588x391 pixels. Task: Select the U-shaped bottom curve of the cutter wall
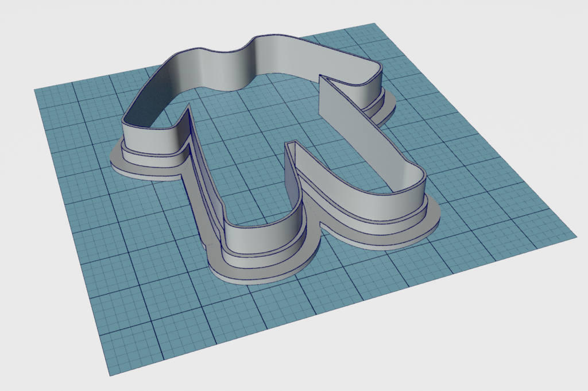tap(261, 234)
